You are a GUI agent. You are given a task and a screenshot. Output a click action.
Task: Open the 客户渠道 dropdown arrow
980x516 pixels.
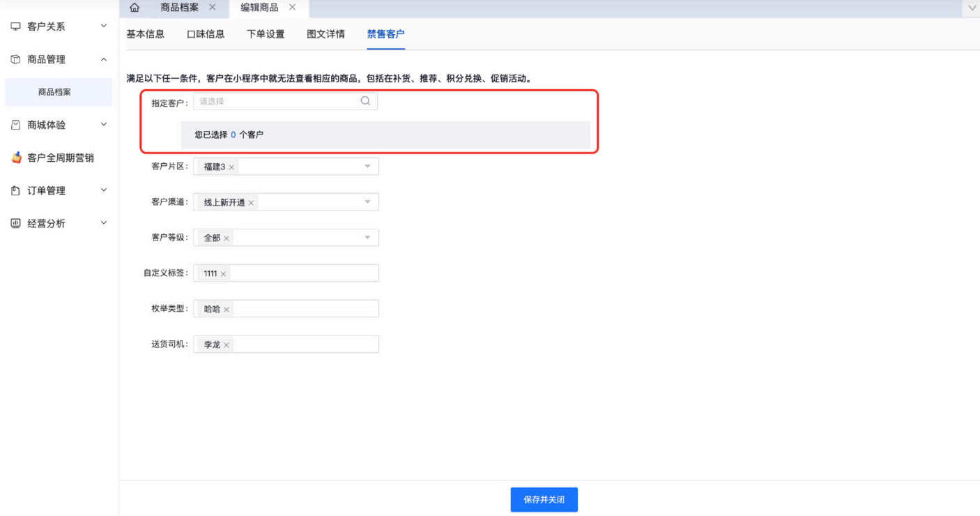[367, 202]
